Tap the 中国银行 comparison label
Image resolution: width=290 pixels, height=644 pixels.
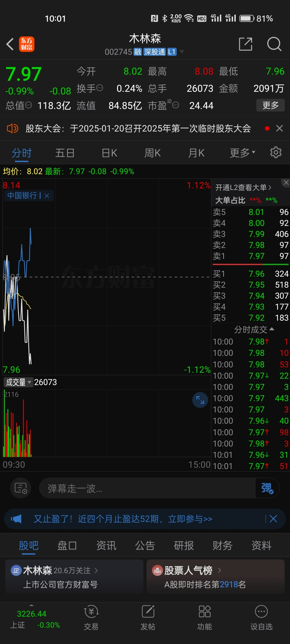[x=22, y=196]
